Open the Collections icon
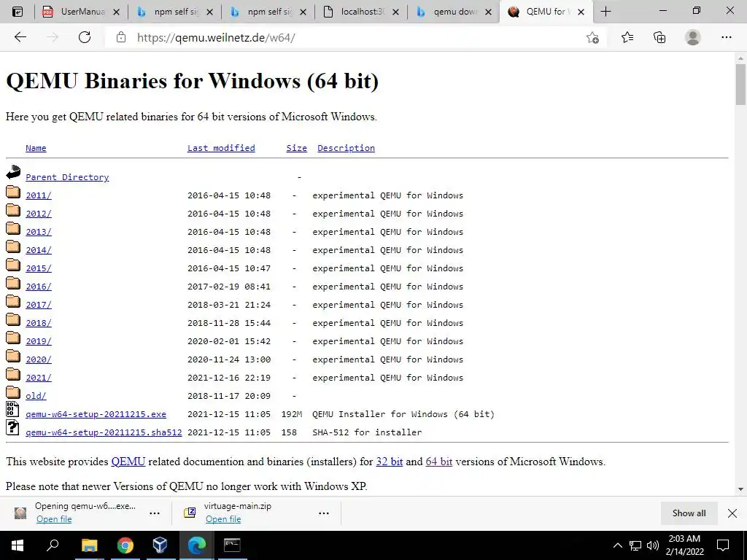 659,37
